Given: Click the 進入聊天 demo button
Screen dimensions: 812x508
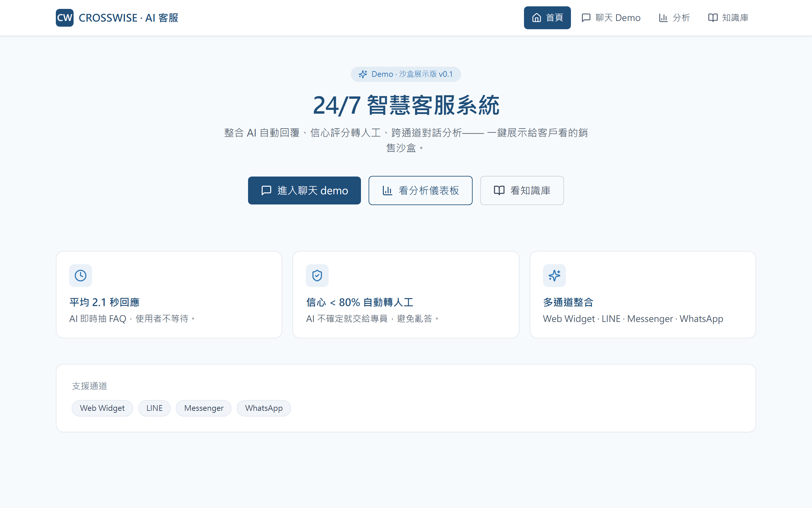Looking at the screenshot, I should point(304,190).
